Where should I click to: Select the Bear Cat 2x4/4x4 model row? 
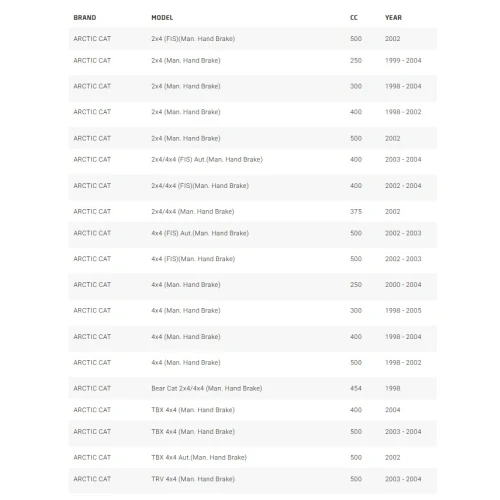coord(253,389)
